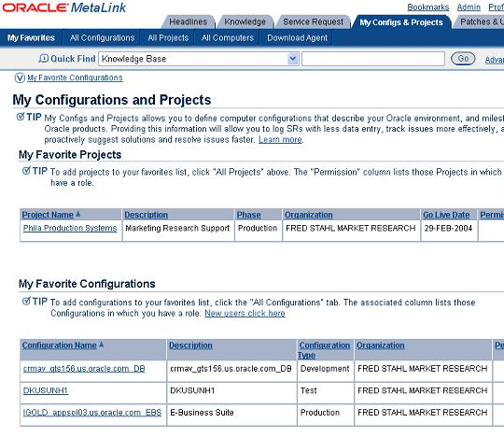The image size is (504, 437).
Task: Click the Oracle MetaLink logo
Action: click(64, 7)
